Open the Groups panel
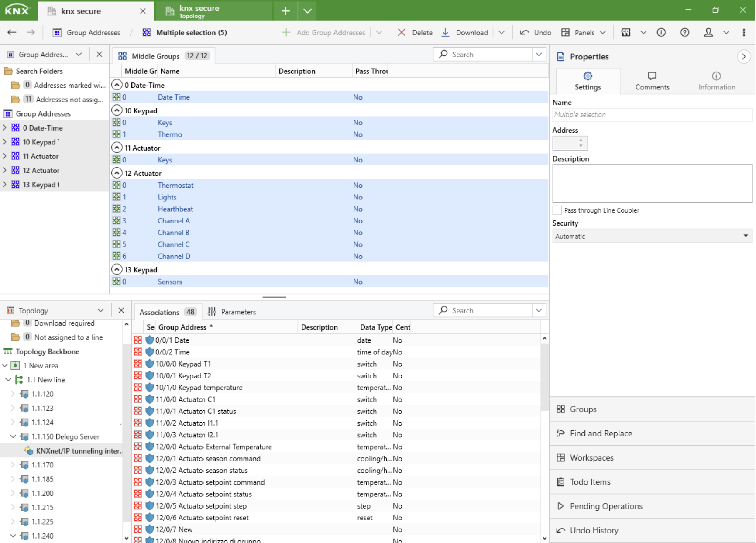Viewport: 756px width, 543px height. coord(652,409)
